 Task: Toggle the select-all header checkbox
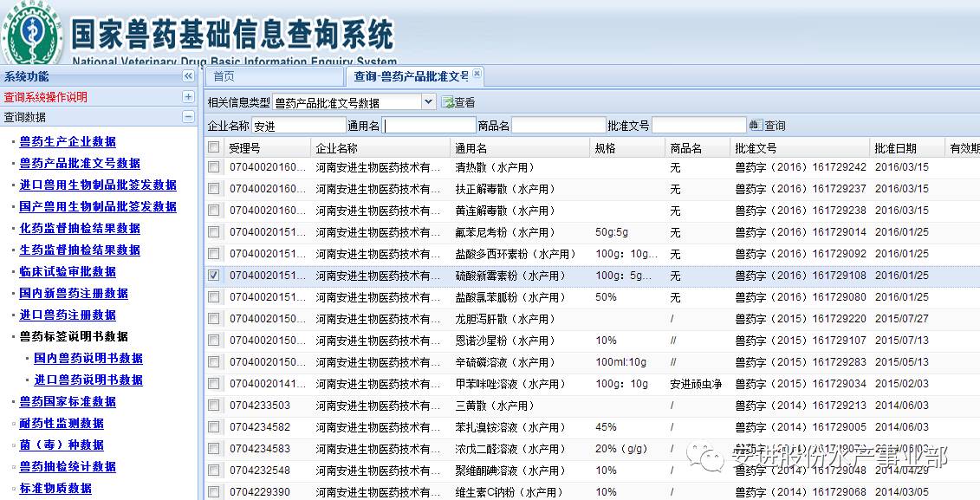pyautogui.click(x=214, y=146)
